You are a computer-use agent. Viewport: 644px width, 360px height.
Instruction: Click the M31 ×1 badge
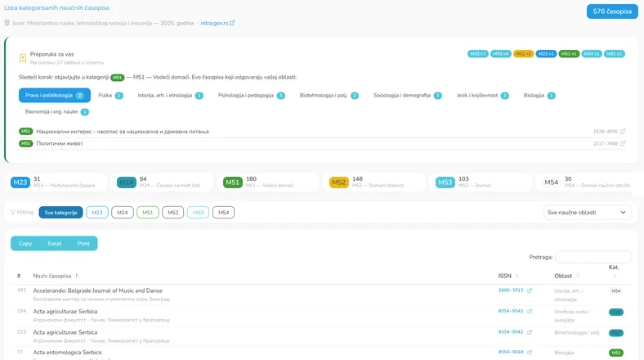coord(615,54)
